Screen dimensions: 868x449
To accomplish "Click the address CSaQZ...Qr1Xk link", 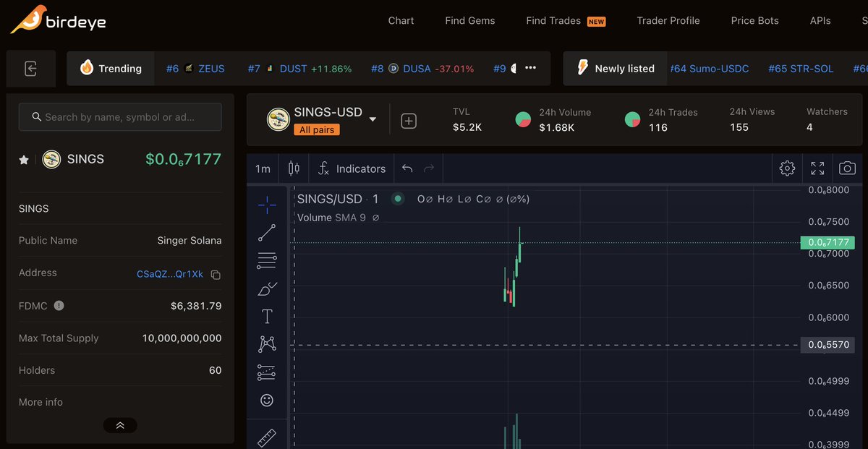I will pyautogui.click(x=170, y=274).
